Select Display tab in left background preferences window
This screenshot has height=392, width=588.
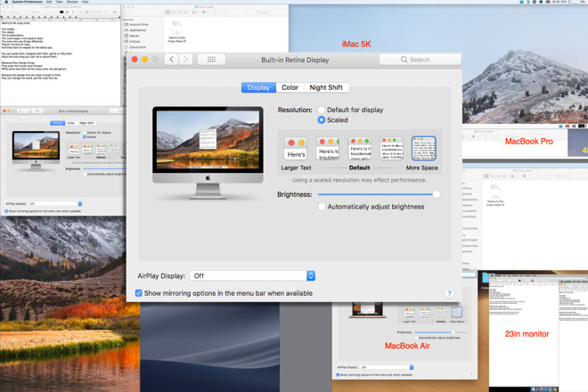tap(57, 123)
